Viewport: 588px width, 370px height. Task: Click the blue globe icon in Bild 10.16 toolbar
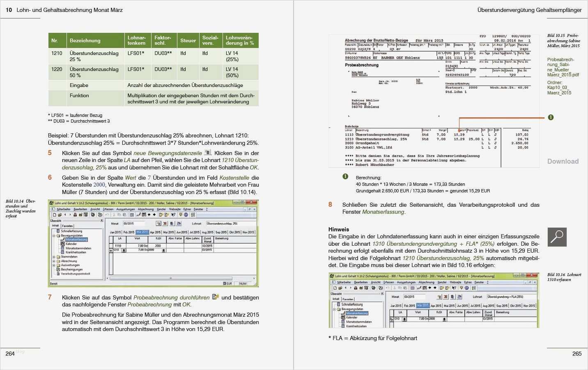pyautogui.click(x=467, y=288)
